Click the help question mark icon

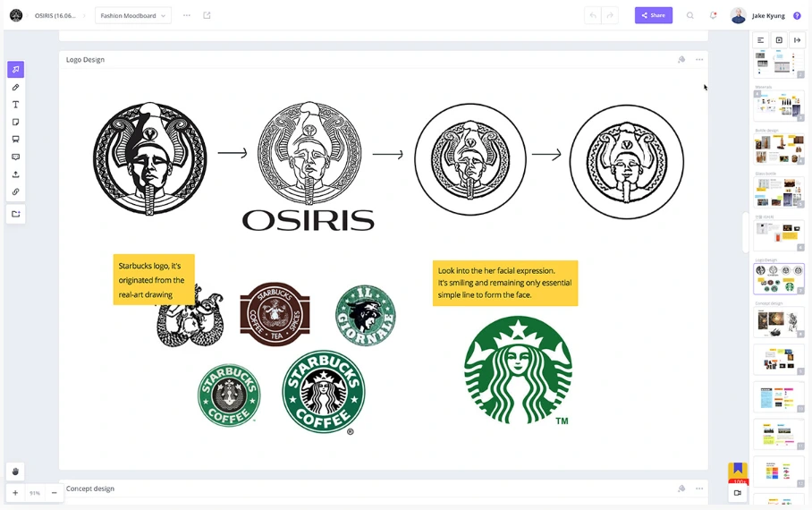[798, 16]
